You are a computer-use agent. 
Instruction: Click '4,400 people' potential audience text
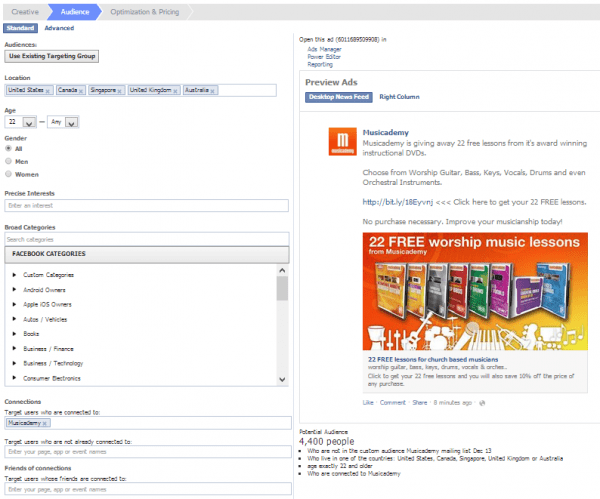coord(326,442)
